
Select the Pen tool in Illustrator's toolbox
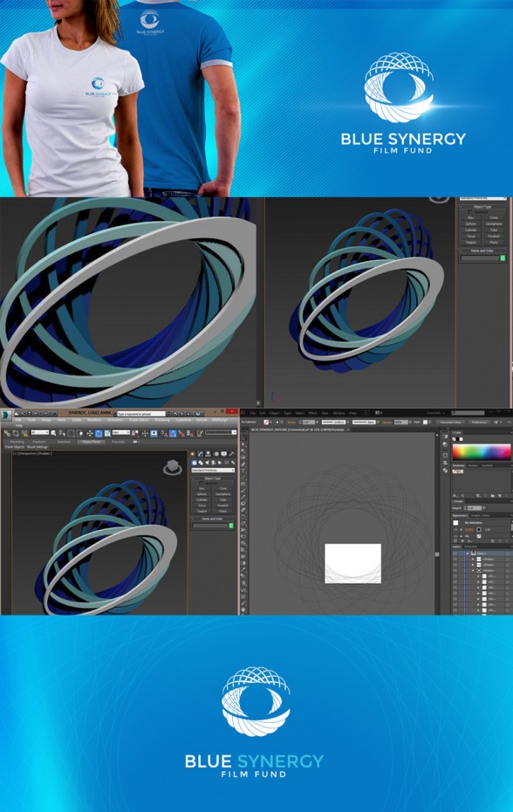[243, 464]
